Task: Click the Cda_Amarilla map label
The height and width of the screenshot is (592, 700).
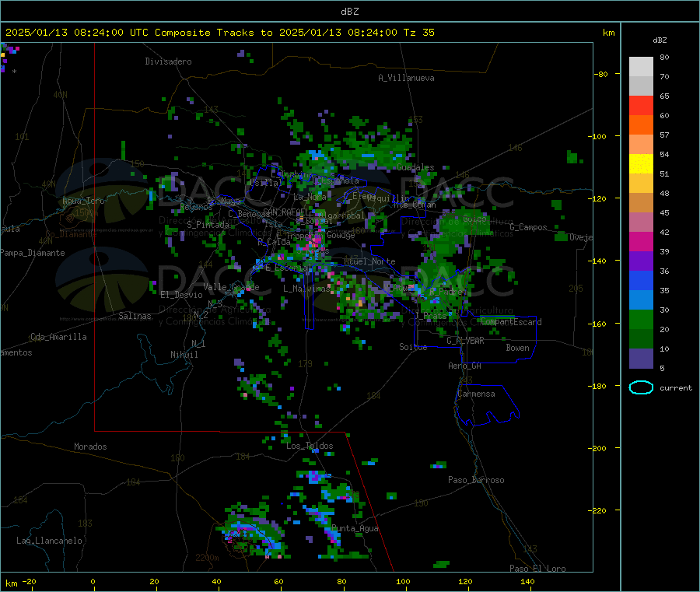Action: click(58, 337)
